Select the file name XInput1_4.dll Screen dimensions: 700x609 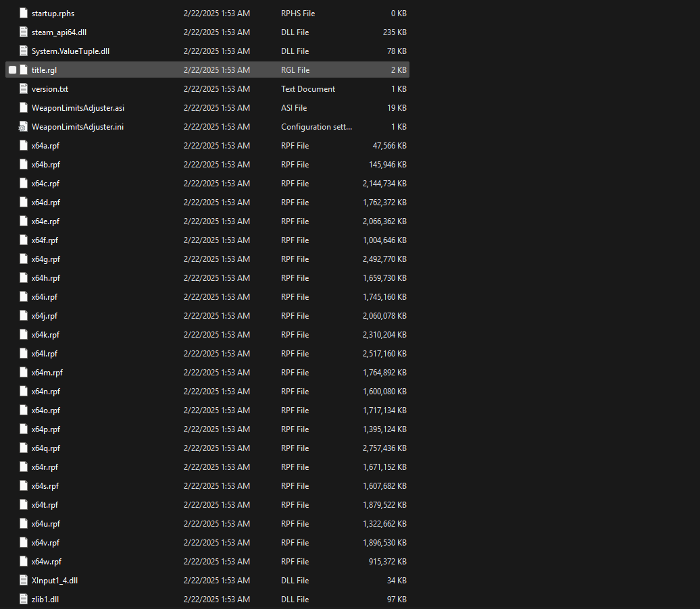55,581
